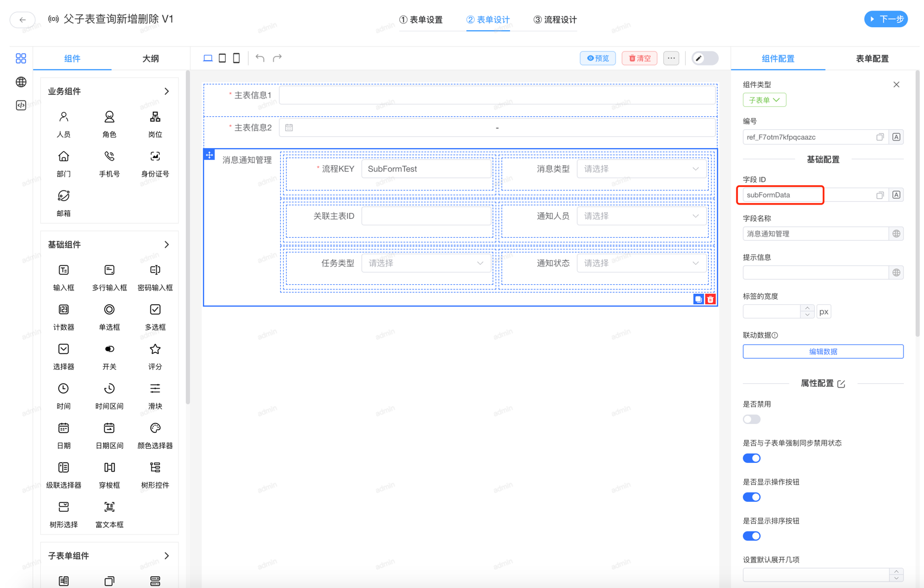Delete the sub-form with red trash icon

pos(711,300)
